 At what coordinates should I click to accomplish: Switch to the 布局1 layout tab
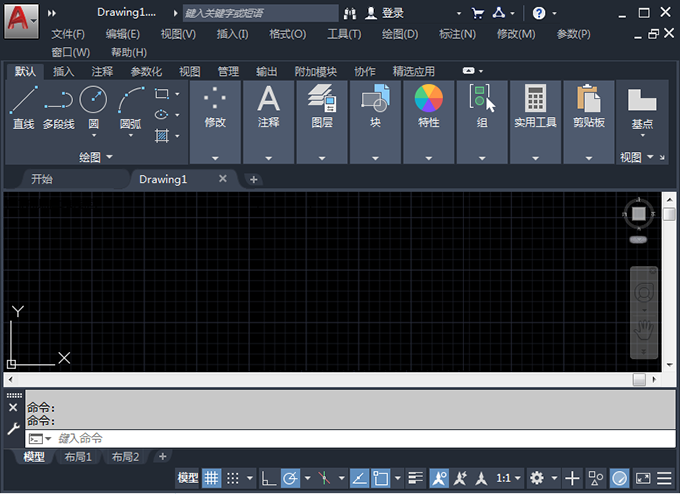point(78,457)
